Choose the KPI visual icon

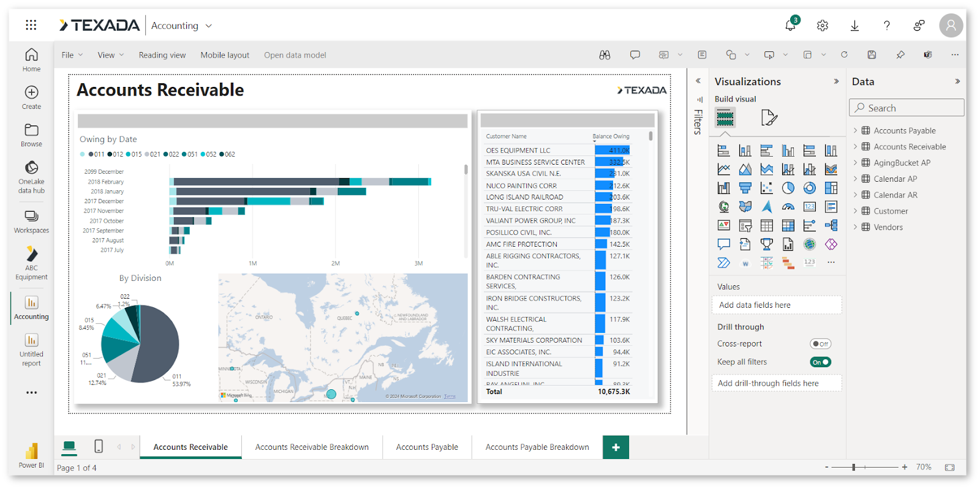click(x=724, y=226)
